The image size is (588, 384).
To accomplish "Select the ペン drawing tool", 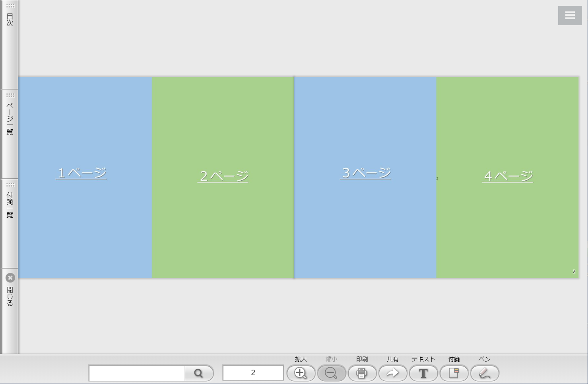I will 485,373.
